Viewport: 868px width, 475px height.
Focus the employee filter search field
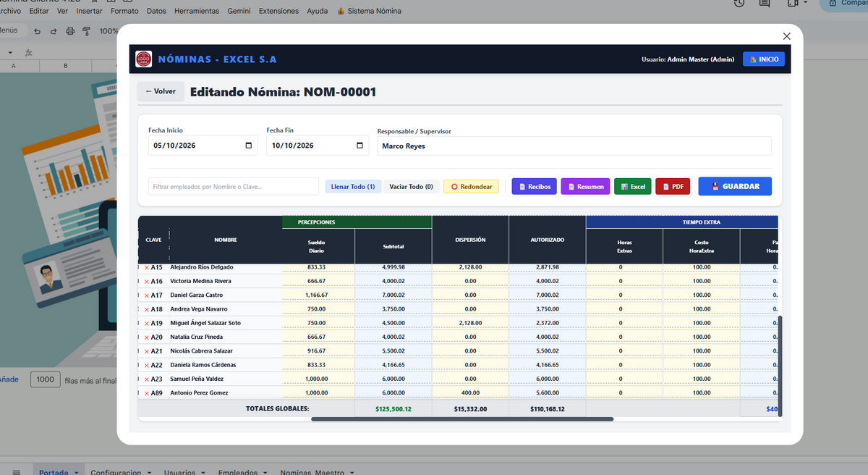(x=234, y=187)
